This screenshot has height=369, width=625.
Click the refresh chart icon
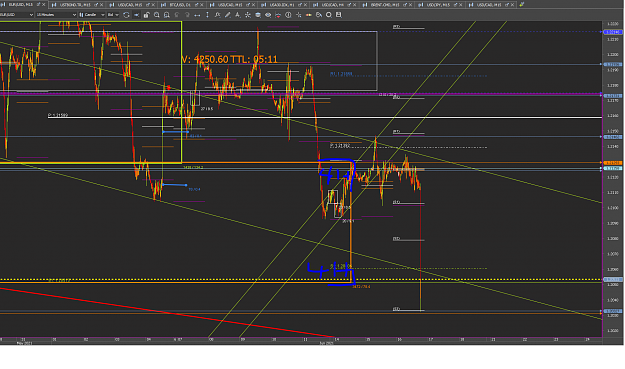[x=126, y=15]
